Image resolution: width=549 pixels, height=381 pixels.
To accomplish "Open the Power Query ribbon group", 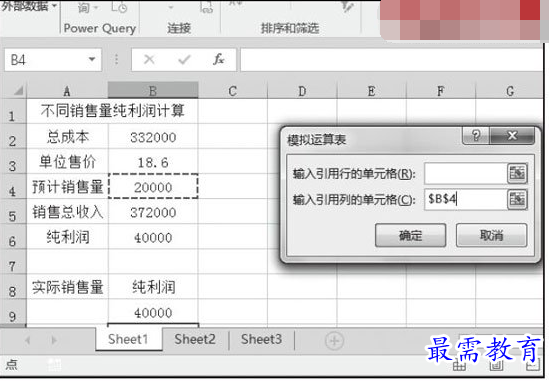I will pos(100,28).
